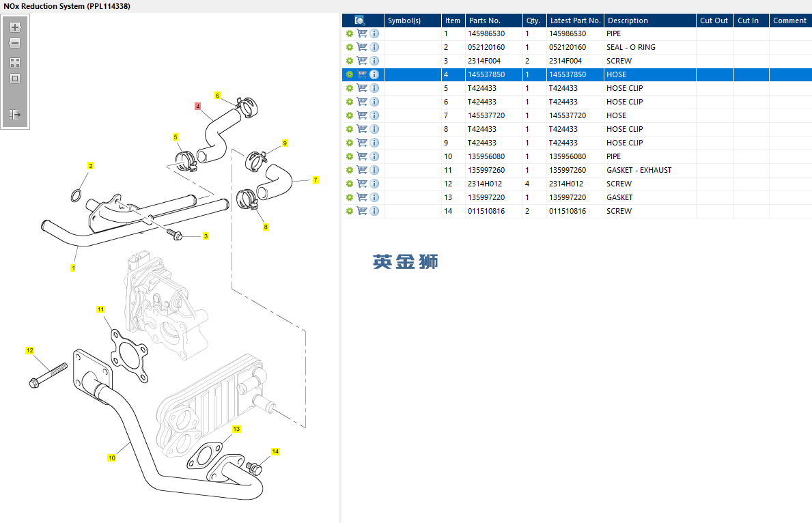
Task: Select highlighted callout label 4 on hose
Action: [x=198, y=106]
